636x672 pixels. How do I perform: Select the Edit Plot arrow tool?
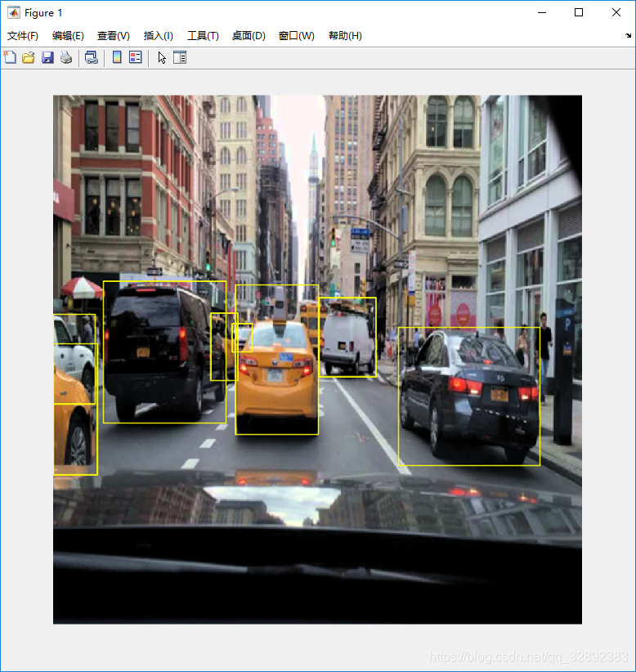tap(162, 57)
